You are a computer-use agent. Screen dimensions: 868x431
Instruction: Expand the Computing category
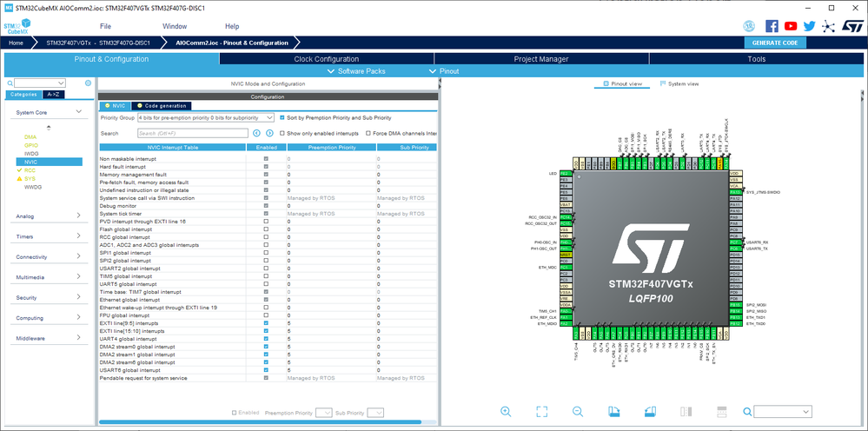pyautogui.click(x=78, y=318)
